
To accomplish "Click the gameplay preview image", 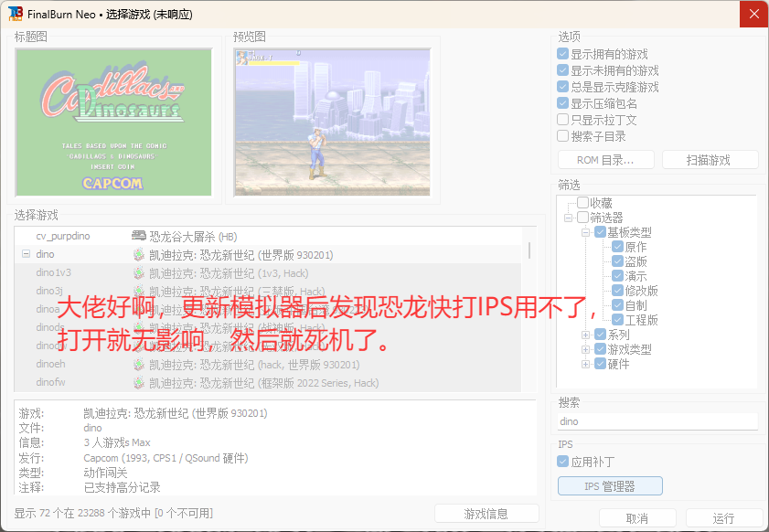I will [x=333, y=122].
